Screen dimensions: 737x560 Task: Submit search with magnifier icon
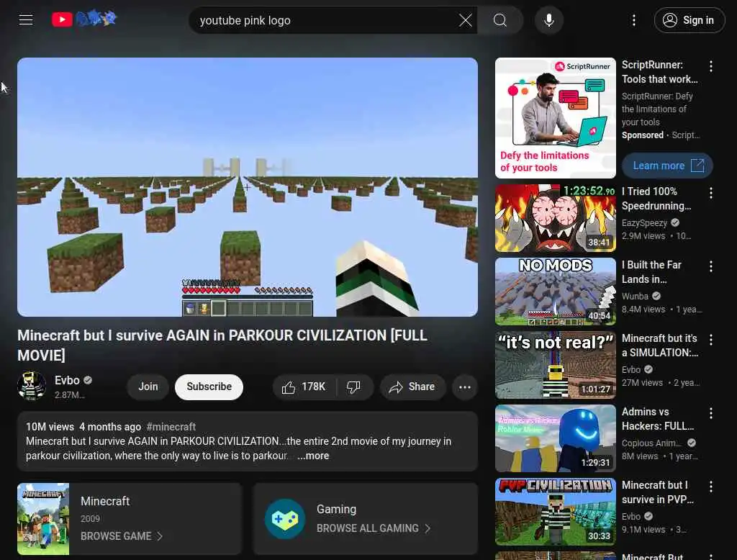[x=500, y=20]
